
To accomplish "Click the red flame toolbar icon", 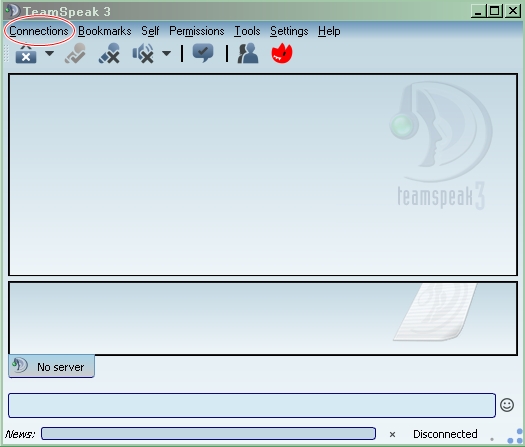I will (x=282, y=53).
